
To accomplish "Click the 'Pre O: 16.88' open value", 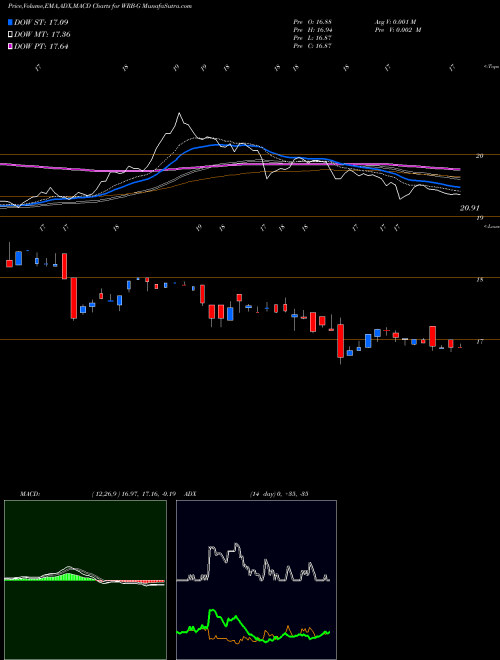I will (x=313, y=22).
